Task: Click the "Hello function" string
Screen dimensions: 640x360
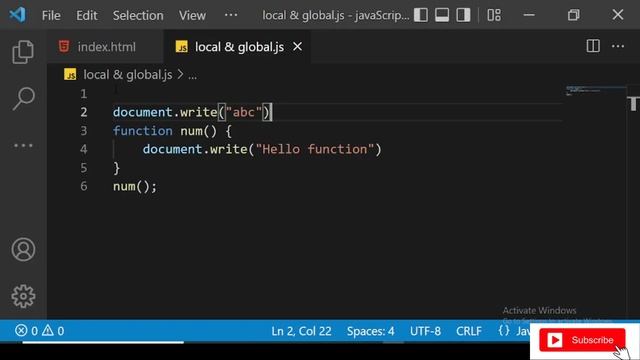Action: (x=314, y=149)
